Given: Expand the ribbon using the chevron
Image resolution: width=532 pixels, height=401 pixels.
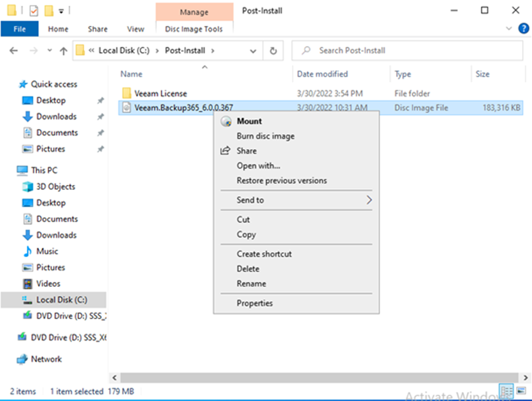Looking at the screenshot, I should (508, 29).
